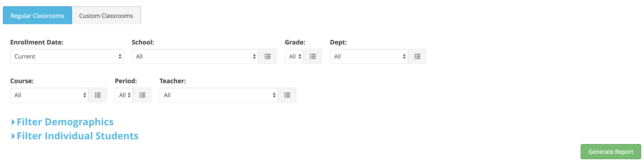
Task: Switch to the Regular Classrooms tab
Action: (x=37, y=15)
